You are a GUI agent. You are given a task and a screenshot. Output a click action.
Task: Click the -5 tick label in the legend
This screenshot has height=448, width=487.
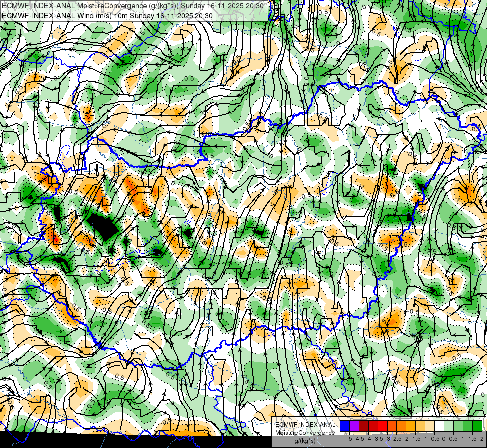(349, 439)
